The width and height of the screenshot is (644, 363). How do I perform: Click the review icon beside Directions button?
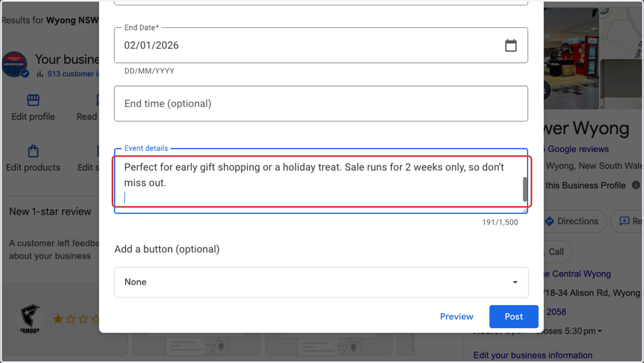click(624, 221)
